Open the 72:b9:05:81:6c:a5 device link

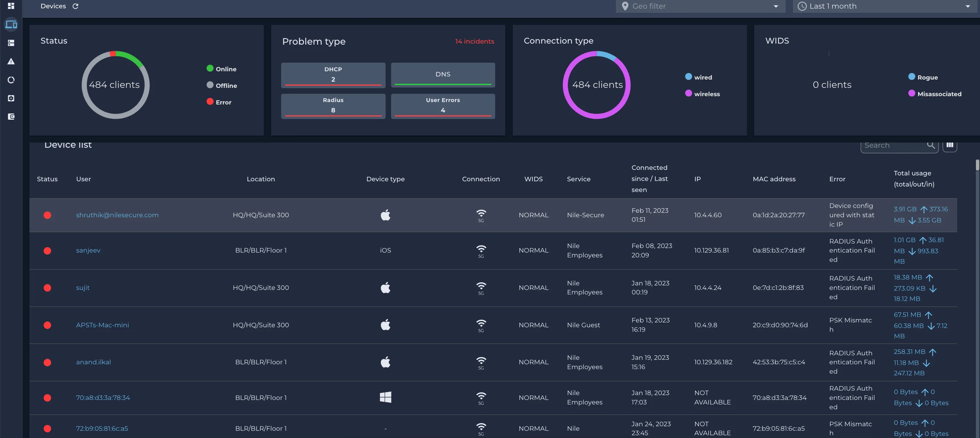coord(102,428)
